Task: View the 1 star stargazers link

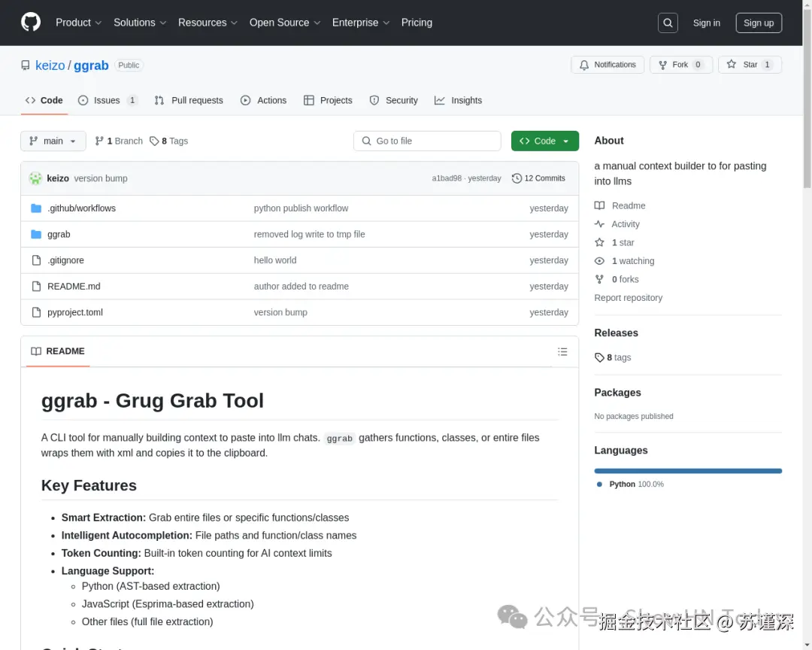Action: (x=614, y=242)
